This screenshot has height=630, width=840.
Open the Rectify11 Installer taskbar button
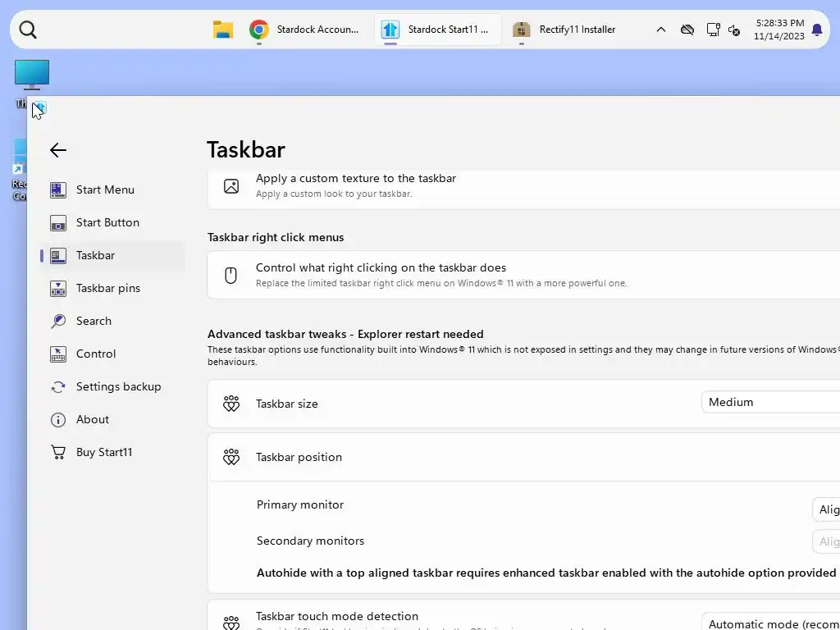tap(564, 30)
